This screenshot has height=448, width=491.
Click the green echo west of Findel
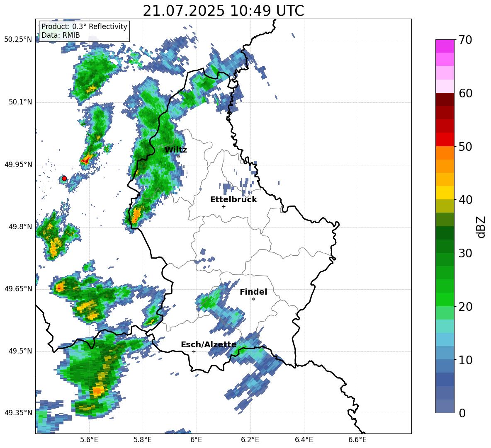[x=208, y=302]
